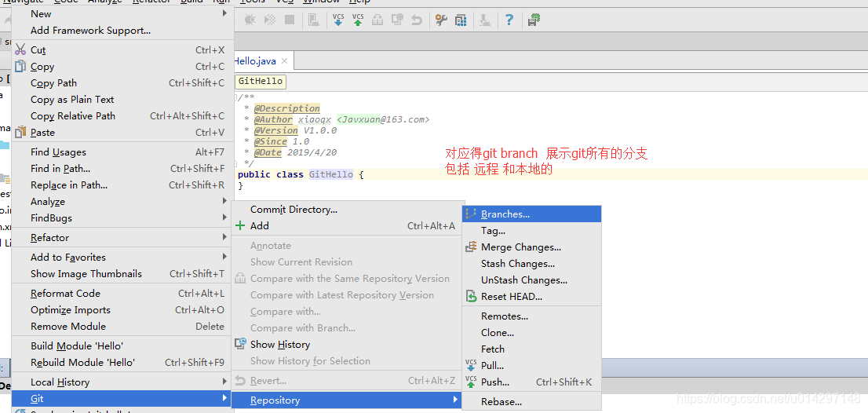Click the GitHello breadcrumb label
The image size is (868, 413).
[261, 82]
